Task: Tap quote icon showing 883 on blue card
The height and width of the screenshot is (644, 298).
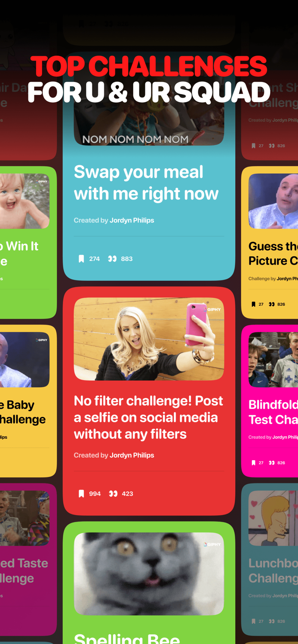Action: point(112,259)
